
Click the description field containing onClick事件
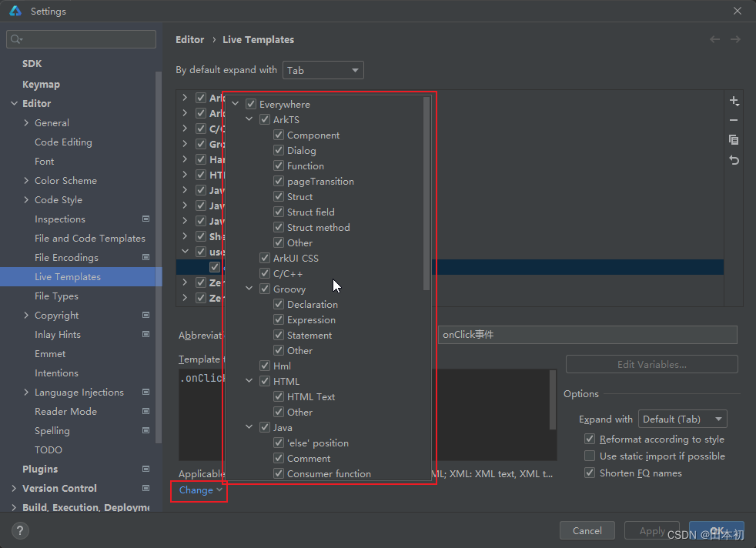point(587,335)
